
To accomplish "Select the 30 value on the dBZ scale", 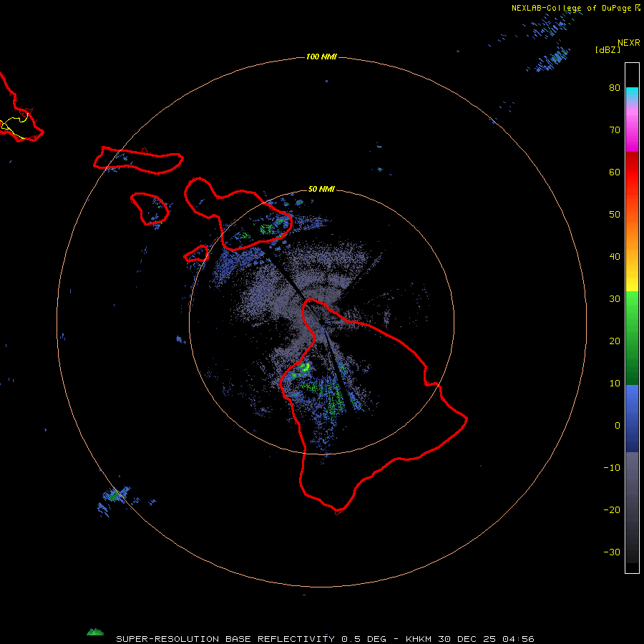I will (615, 299).
